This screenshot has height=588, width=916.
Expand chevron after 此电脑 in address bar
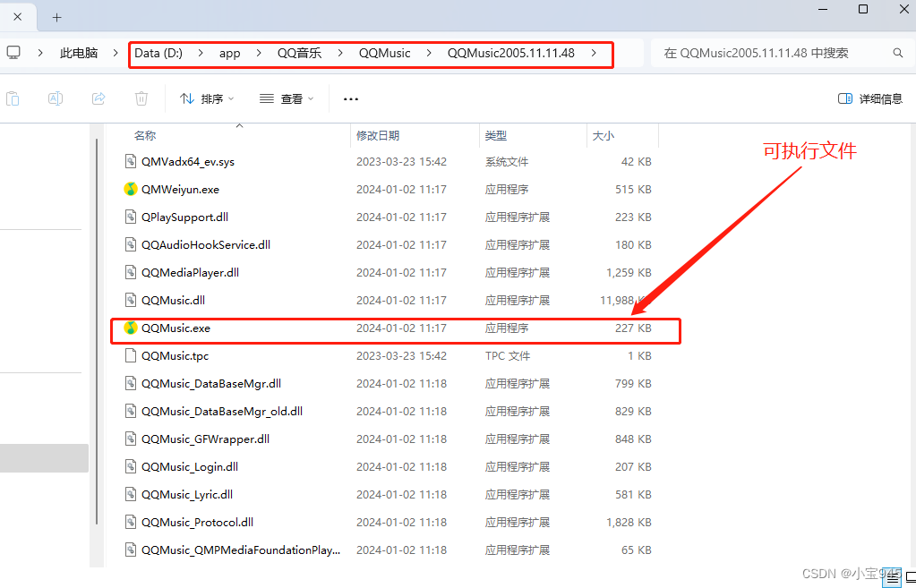[x=117, y=53]
